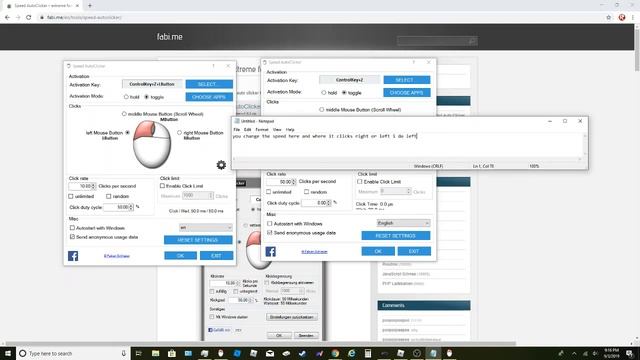This screenshot has width=640, height=360.
Task: Open Task View on the taskbar
Action: (138, 353)
